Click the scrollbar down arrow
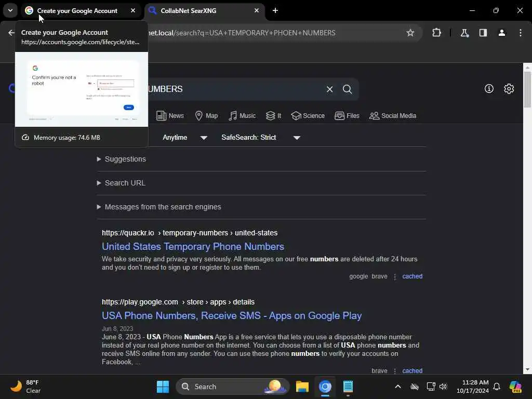 527,369
